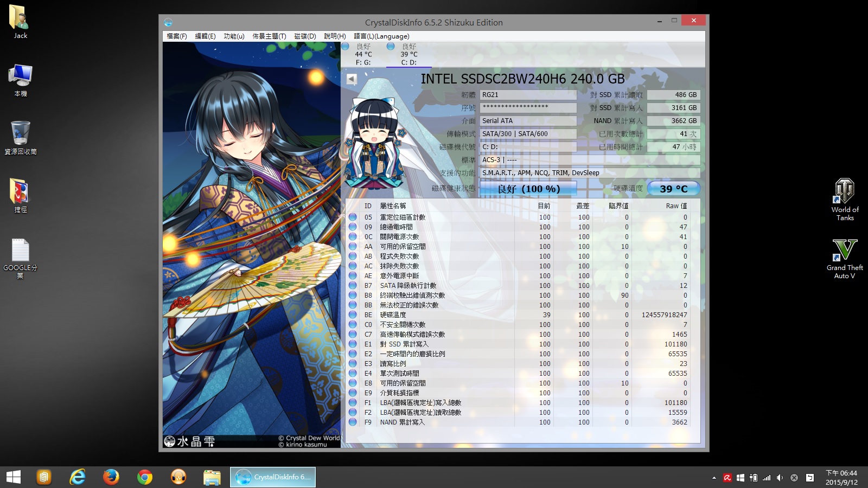This screenshot has height=488, width=868.
Task: Click the volume speaker tray icon
Action: 780,478
